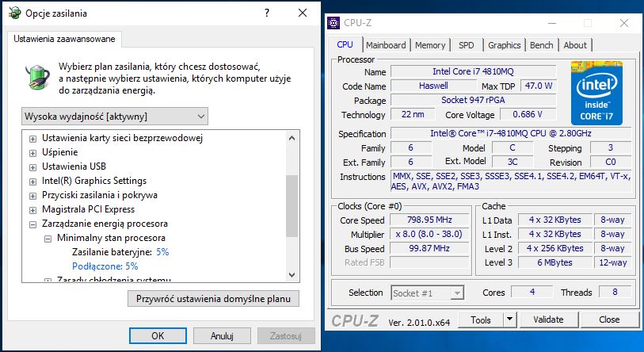This screenshot has width=644, height=352.
Task: Switch to the SPD tab
Action: [466, 45]
